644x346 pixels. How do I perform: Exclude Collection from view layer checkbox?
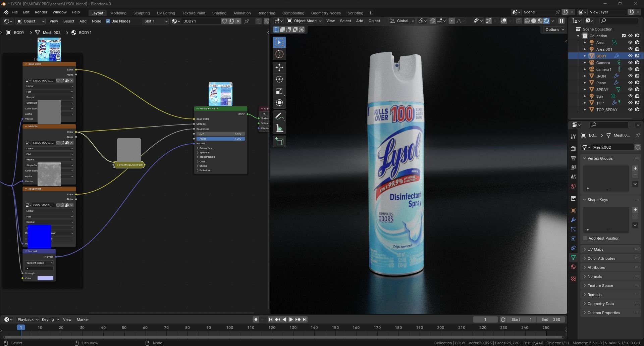tap(624, 36)
